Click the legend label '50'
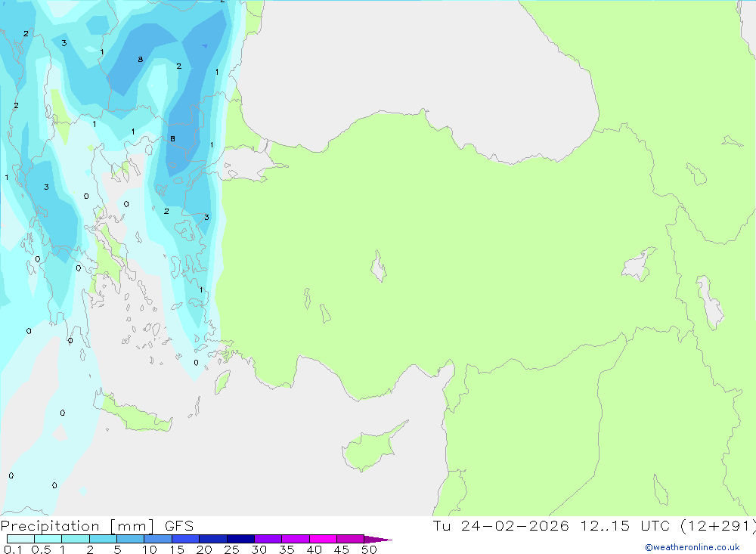Viewport: 756px width, 554px height. [369, 549]
